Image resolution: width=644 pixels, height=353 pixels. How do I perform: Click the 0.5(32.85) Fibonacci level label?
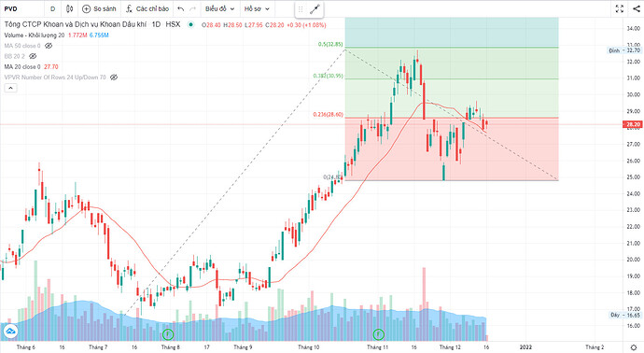(330, 45)
